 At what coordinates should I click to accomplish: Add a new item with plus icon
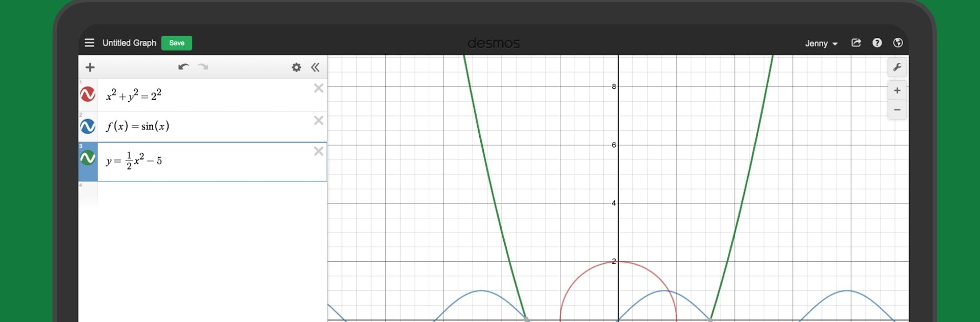[90, 67]
